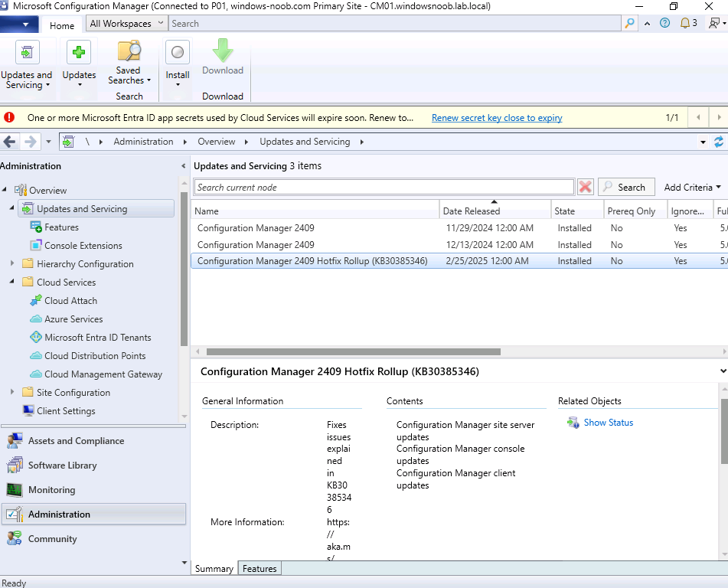Collapse the details pane chevron
728x588 pixels.
point(723,371)
